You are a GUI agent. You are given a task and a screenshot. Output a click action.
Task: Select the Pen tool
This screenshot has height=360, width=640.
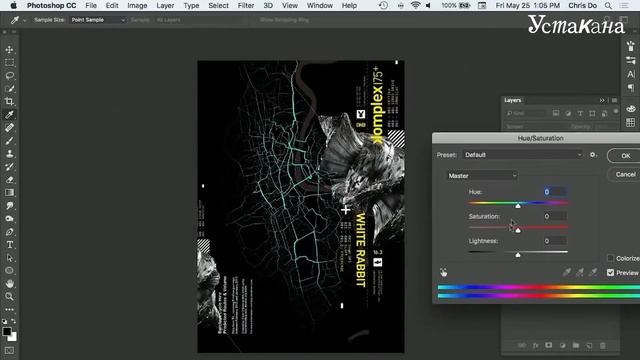[9, 231]
